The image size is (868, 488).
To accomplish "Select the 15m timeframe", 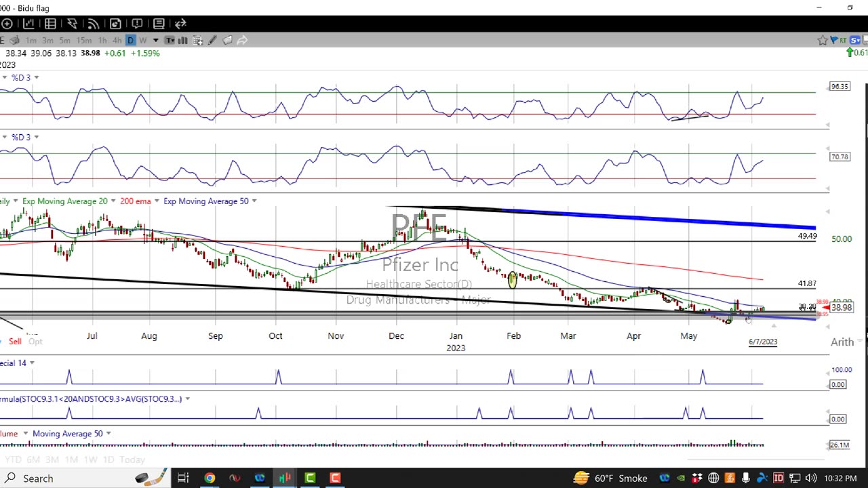I will [84, 41].
